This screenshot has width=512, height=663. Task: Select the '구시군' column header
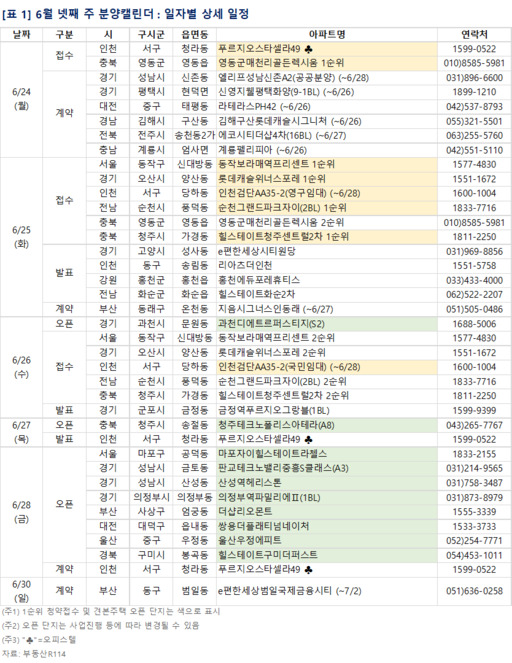click(151, 34)
